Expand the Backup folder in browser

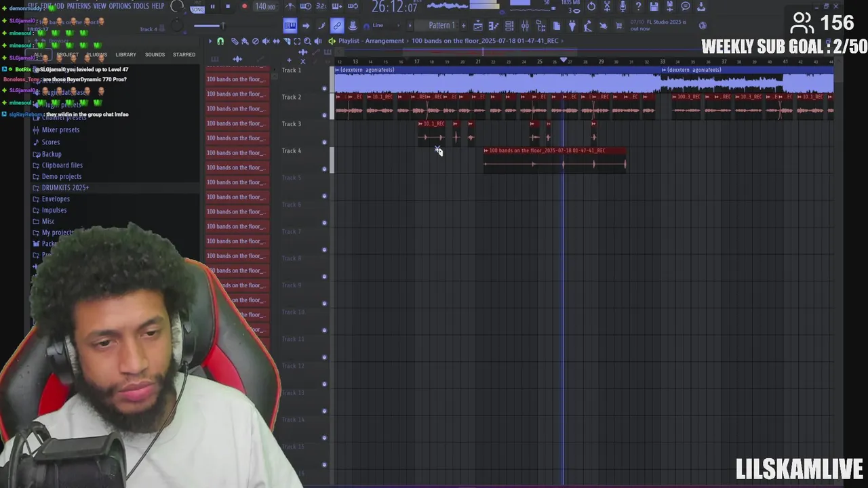click(52, 154)
